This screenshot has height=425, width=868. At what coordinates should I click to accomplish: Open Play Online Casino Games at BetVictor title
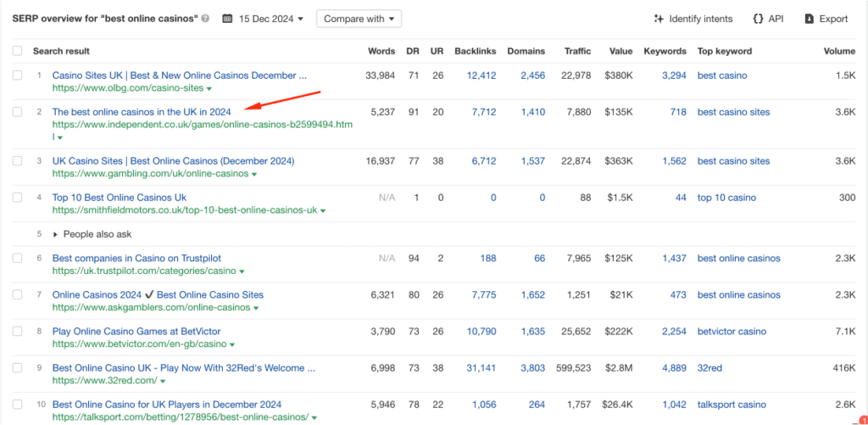(136, 332)
